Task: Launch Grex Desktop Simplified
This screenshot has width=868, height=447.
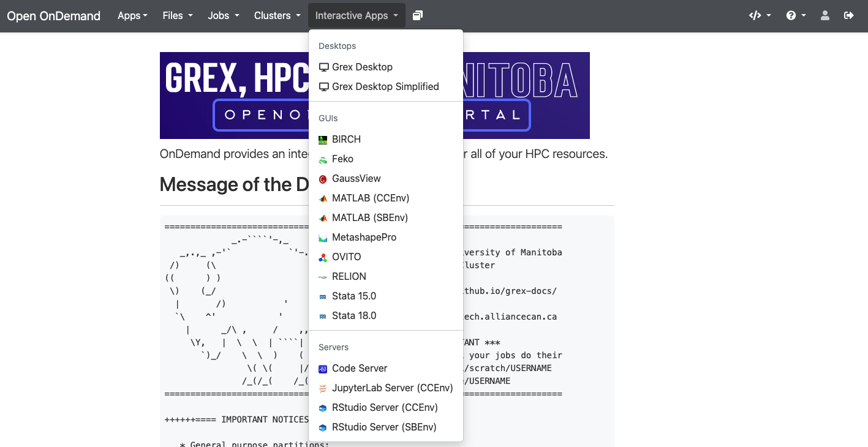Action: tap(386, 86)
